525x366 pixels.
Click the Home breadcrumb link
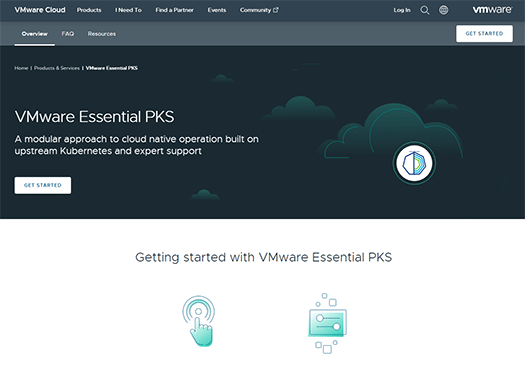(x=21, y=68)
